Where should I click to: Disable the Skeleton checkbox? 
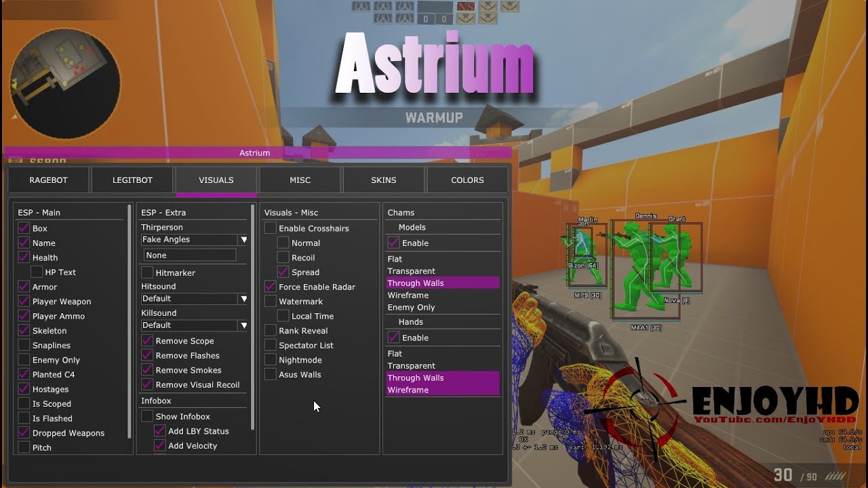[x=24, y=331]
